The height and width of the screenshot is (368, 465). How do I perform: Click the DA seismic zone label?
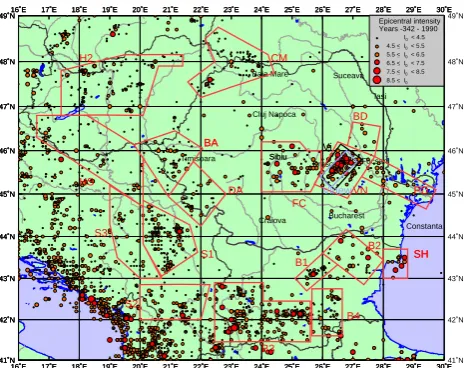[236, 190]
